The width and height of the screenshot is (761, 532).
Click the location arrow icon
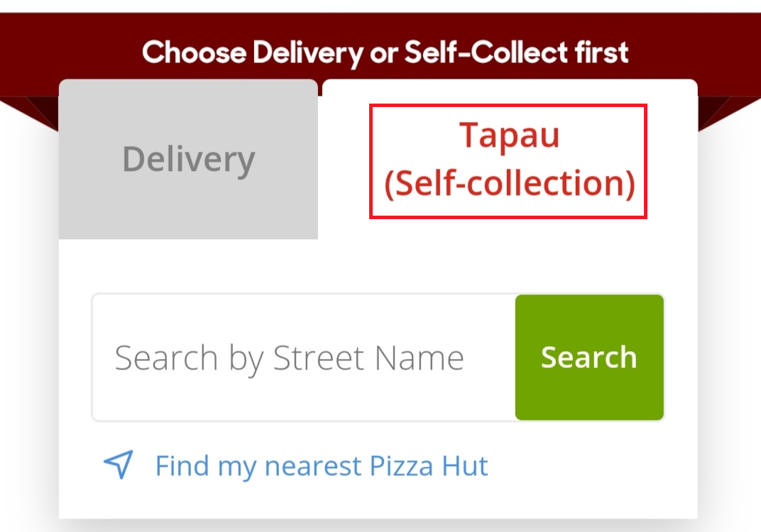(x=119, y=465)
